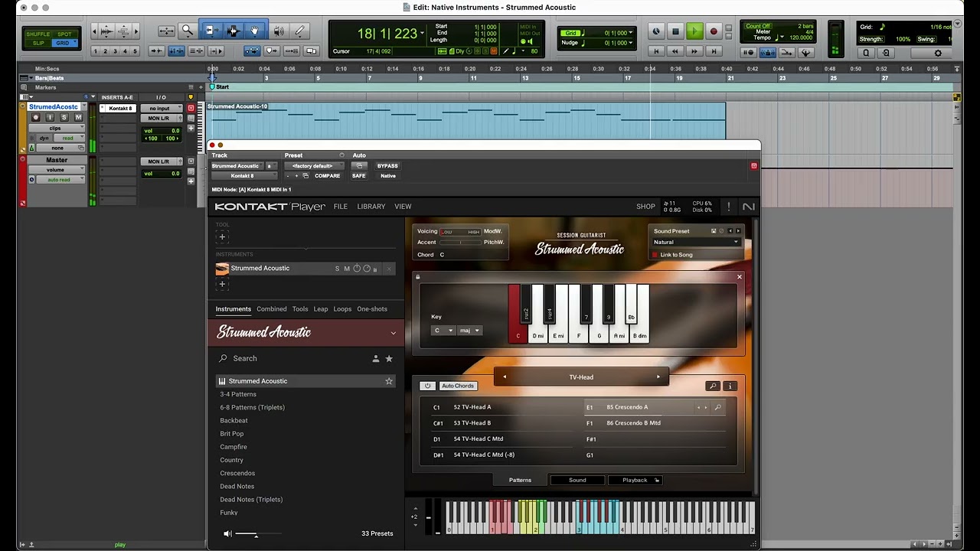Open factory default preset dropdown
The height and width of the screenshot is (551, 980).
point(314,166)
